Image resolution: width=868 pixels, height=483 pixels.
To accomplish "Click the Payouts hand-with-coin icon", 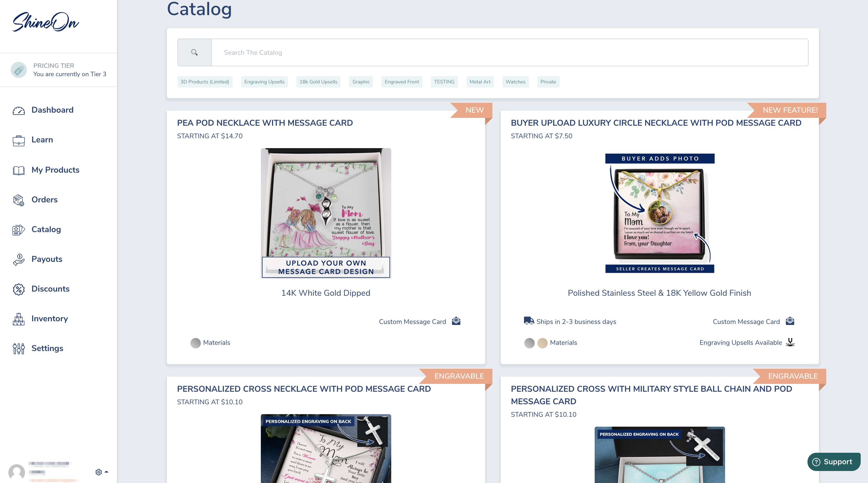I will [x=18, y=259].
